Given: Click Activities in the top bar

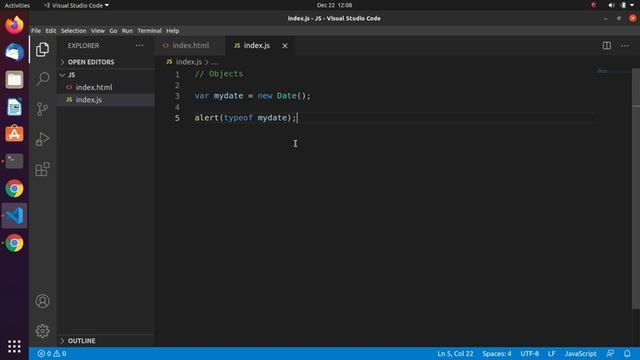Looking at the screenshot, I should pyautogui.click(x=17, y=5).
